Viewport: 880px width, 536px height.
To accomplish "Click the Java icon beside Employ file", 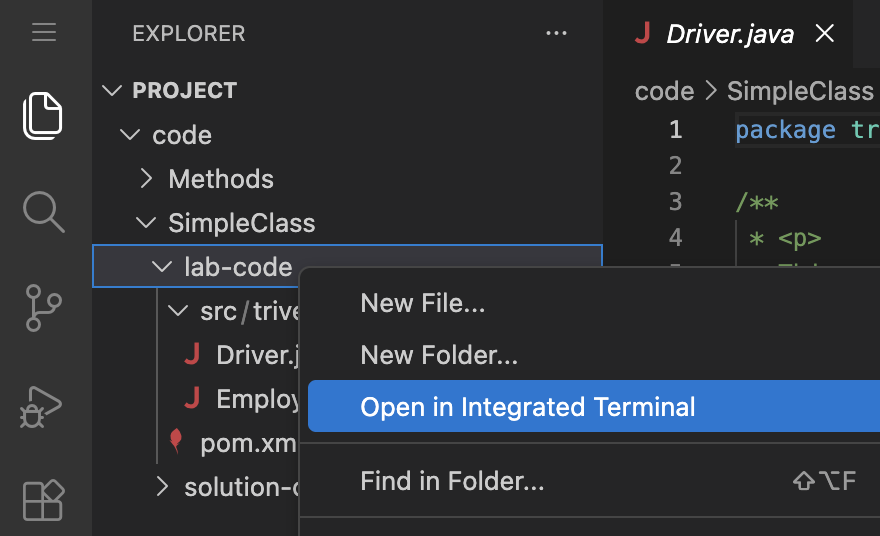I will (192, 398).
